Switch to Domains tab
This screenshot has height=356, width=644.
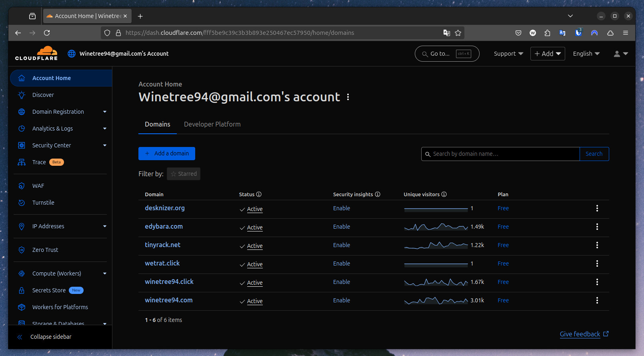(x=158, y=125)
